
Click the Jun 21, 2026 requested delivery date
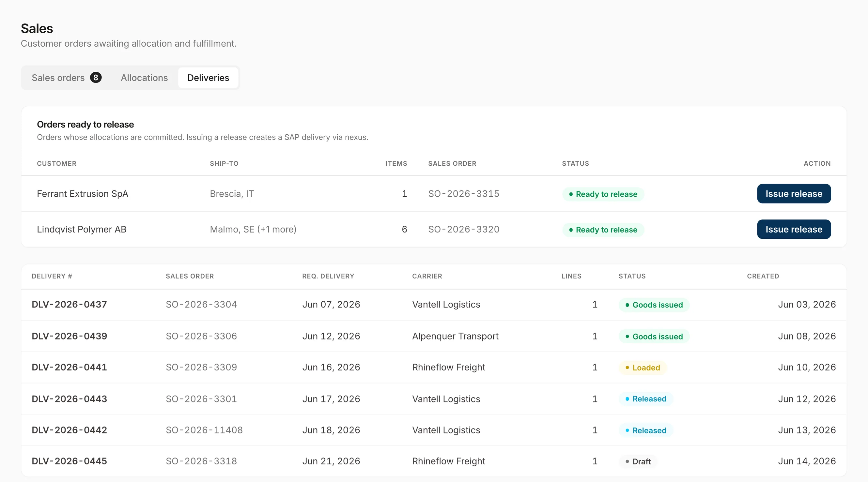pyautogui.click(x=331, y=461)
